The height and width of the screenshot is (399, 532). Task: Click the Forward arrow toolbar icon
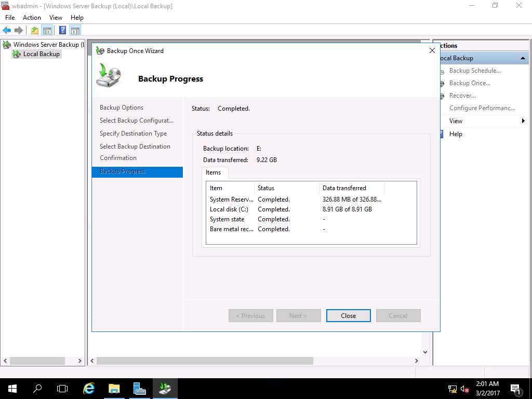[x=19, y=31]
